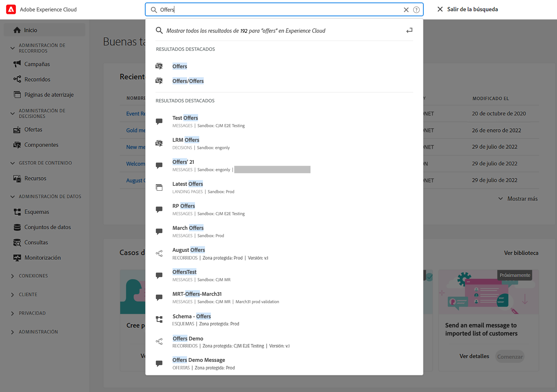Clear the search field with X icon
557x392 pixels.
406,10
